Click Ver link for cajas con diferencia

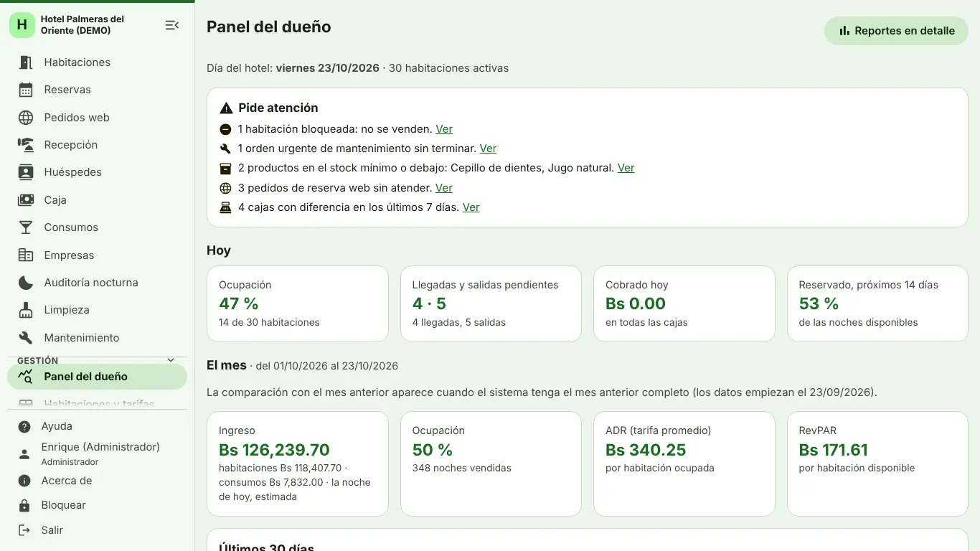(x=471, y=207)
